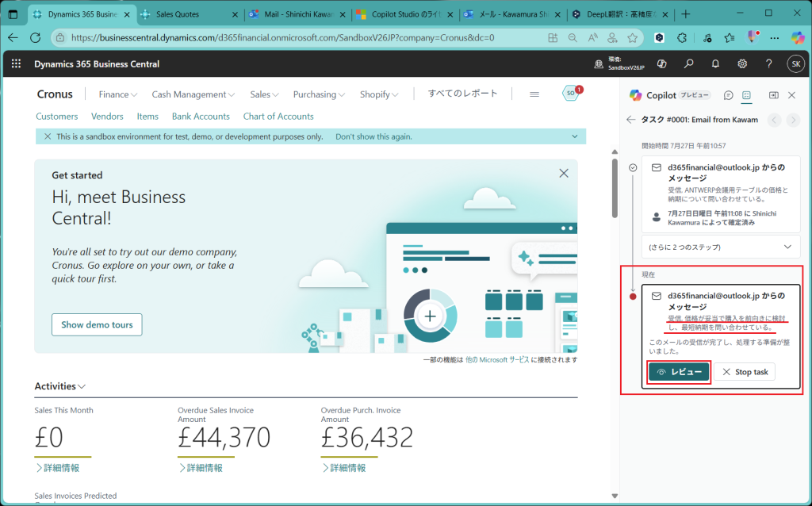Dismiss the sandbox environment notification

click(x=48, y=136)
